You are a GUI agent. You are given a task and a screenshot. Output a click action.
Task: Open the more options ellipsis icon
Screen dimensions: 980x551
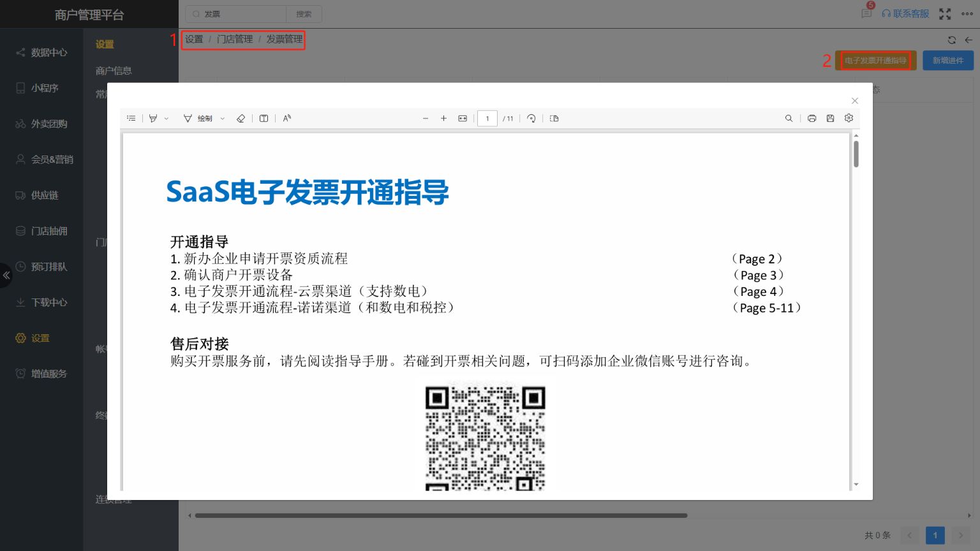point(967,14)
